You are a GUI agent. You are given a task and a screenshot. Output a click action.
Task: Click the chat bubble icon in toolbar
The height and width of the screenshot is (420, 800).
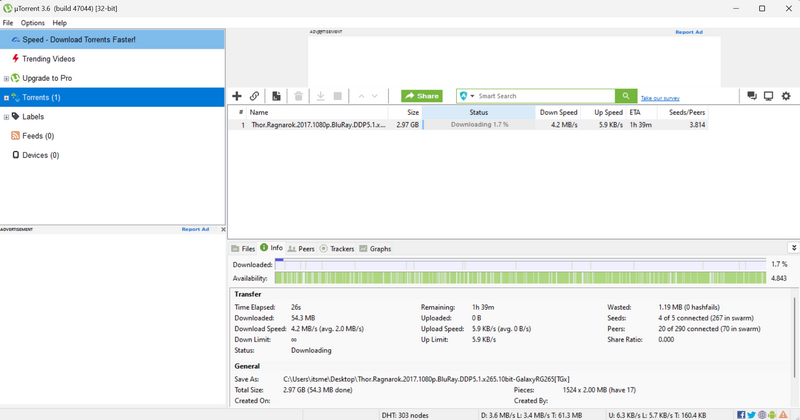751,96
